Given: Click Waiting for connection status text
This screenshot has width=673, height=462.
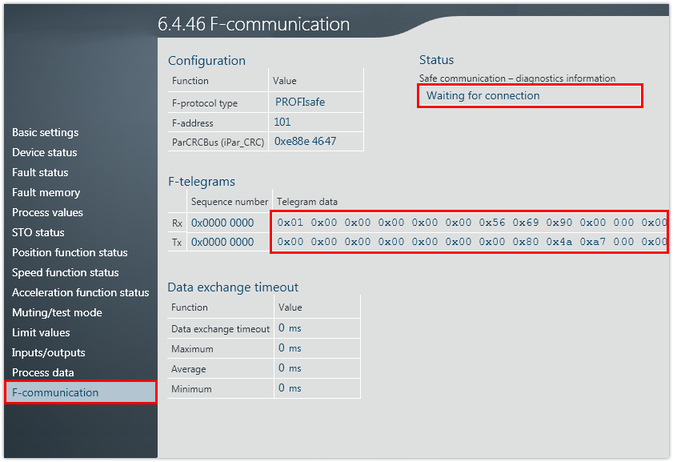Looking at the screenshot, I should coord(483,96).
